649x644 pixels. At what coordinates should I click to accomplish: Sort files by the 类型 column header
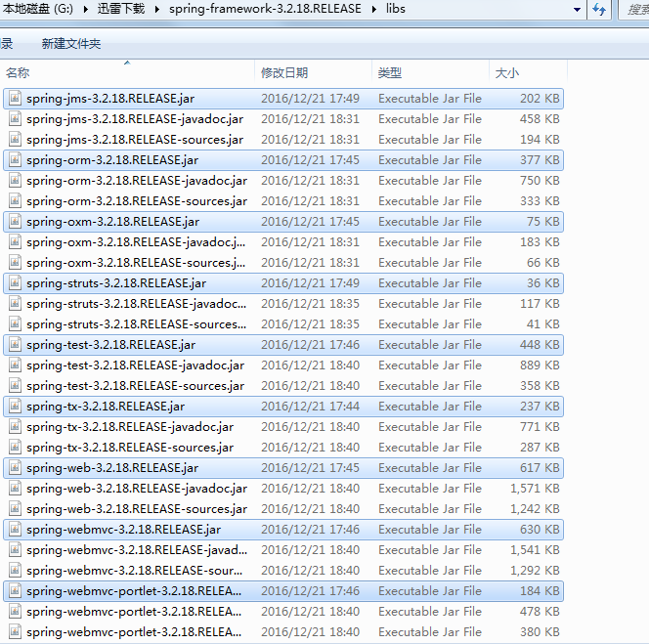tap(430, 73)
